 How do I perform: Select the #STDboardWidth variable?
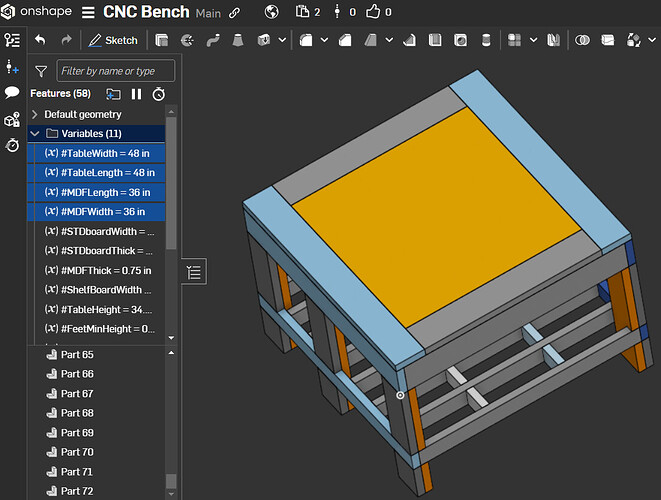point(97,231)
